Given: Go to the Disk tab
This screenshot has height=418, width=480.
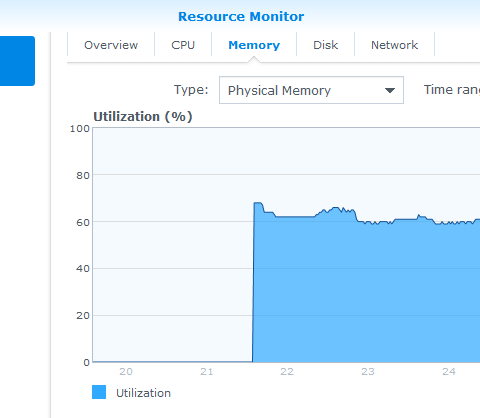Looking at the screenshot, I should pyautogui.click(x=325, y=45).
